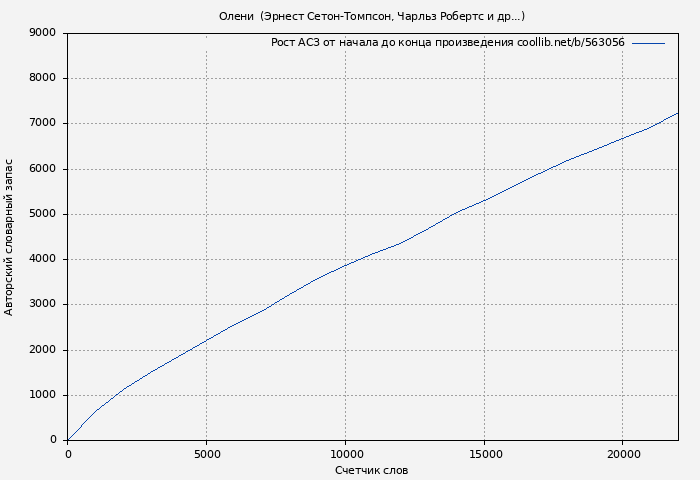
Task: Click the 8000 tick on y-axis
Action: pos(43,78)
